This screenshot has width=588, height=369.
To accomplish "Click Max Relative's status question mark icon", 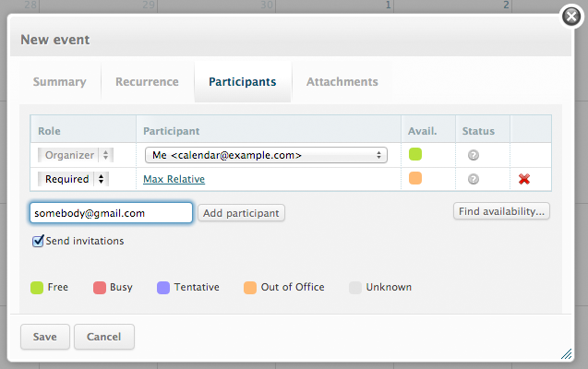I will [474, 179].
